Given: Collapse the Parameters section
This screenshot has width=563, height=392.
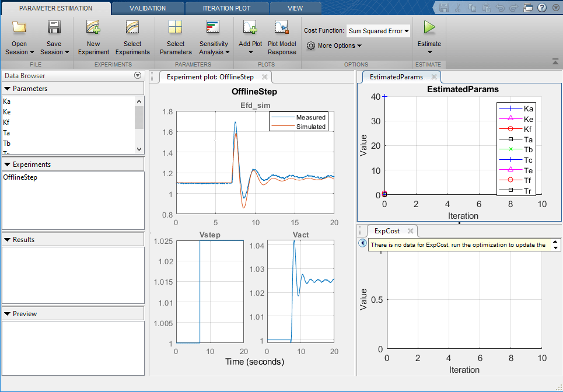Looking at the screenshot, I should tap(7, 89).
